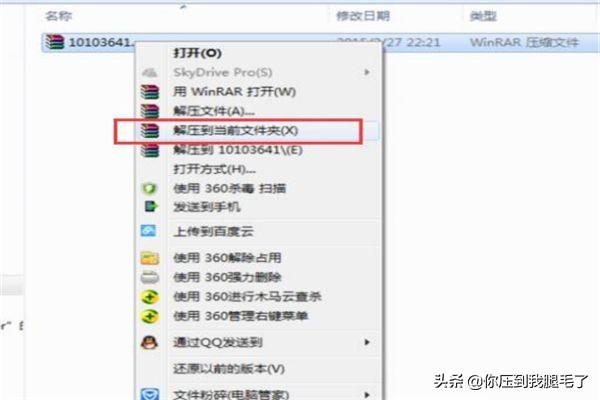Image resolution: width=600 pixels, height=400 pixels.
Task: Click WinRAR icon beside 解压到当前文件夹(X)
Action: click(x=150, y=131)
